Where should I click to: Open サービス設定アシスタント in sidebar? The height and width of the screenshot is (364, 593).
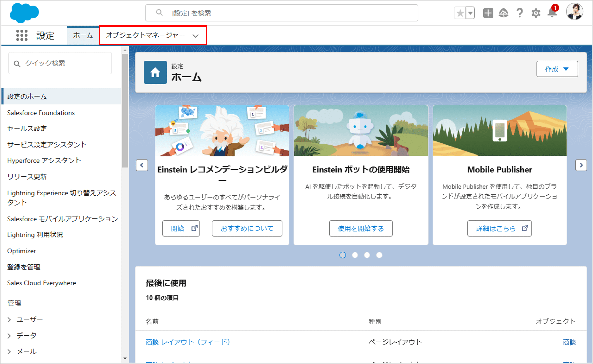tap(47, 145)
